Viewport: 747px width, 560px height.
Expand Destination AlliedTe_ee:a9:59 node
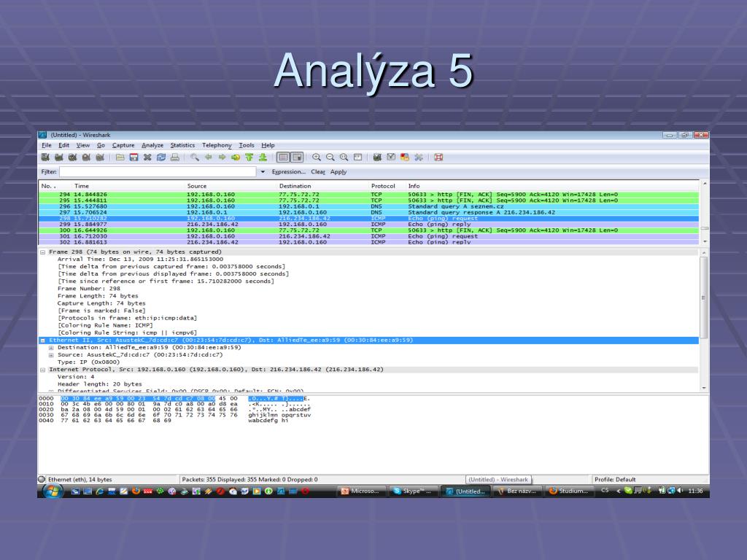pyautogui.click(x=51, y=348)
